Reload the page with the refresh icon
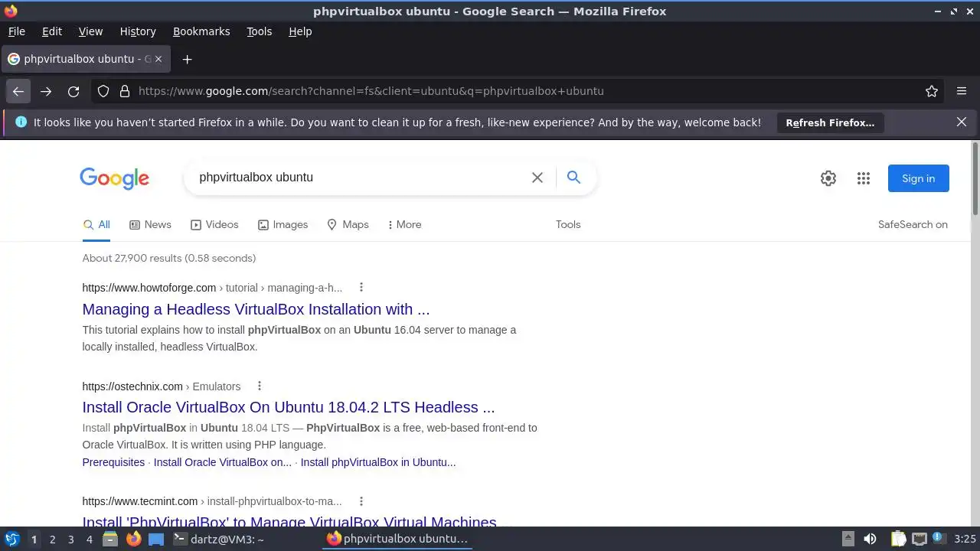980x551 pixels. 73,91
